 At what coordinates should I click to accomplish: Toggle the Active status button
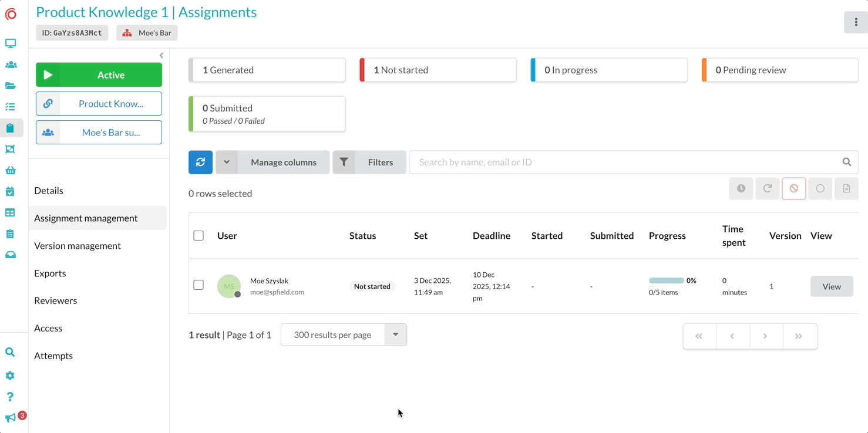coord(99,75)
